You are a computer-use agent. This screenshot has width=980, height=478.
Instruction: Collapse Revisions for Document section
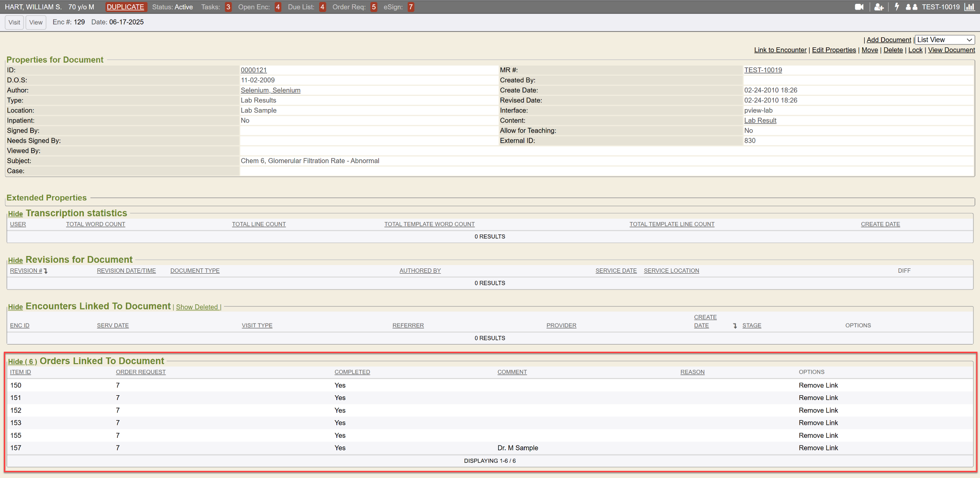pyautogui.click(x=15, y=260)
